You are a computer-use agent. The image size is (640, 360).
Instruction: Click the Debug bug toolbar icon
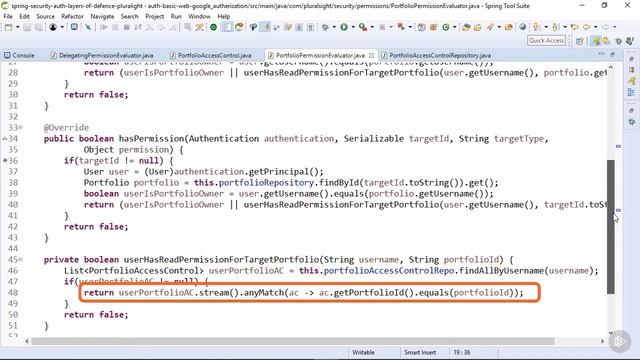click(325, 27)
